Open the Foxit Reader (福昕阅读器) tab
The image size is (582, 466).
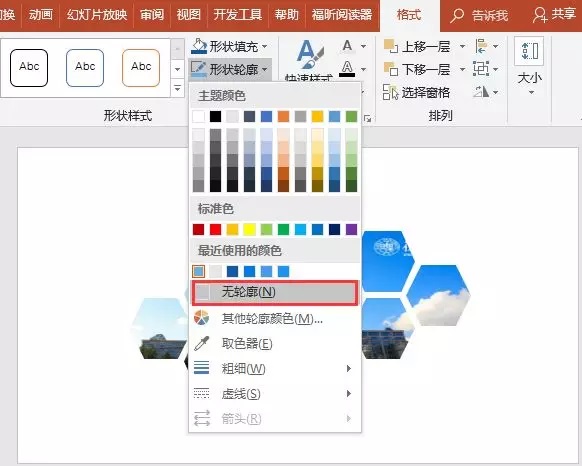342,15
